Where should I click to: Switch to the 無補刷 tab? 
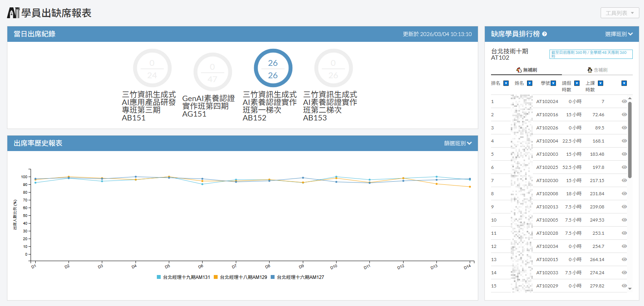point(526,70)
